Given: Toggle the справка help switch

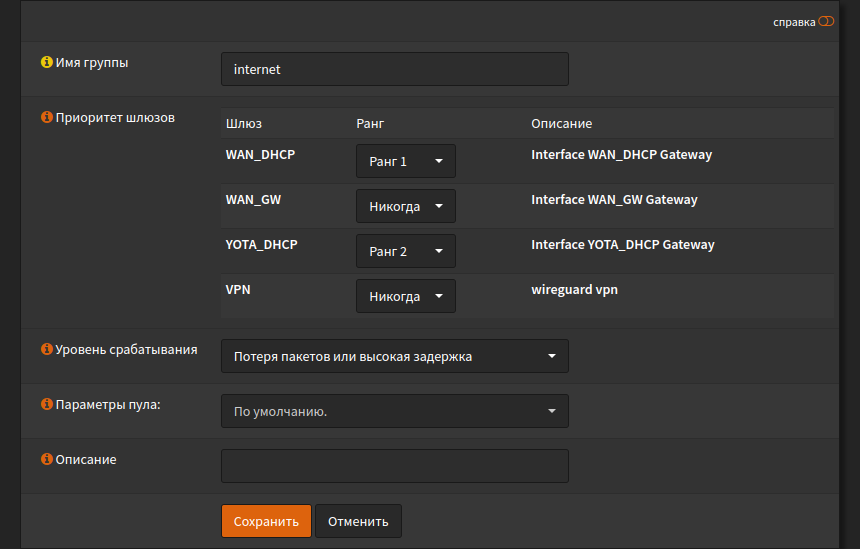Looking at the screenshot, I should [x=826, y=21].
